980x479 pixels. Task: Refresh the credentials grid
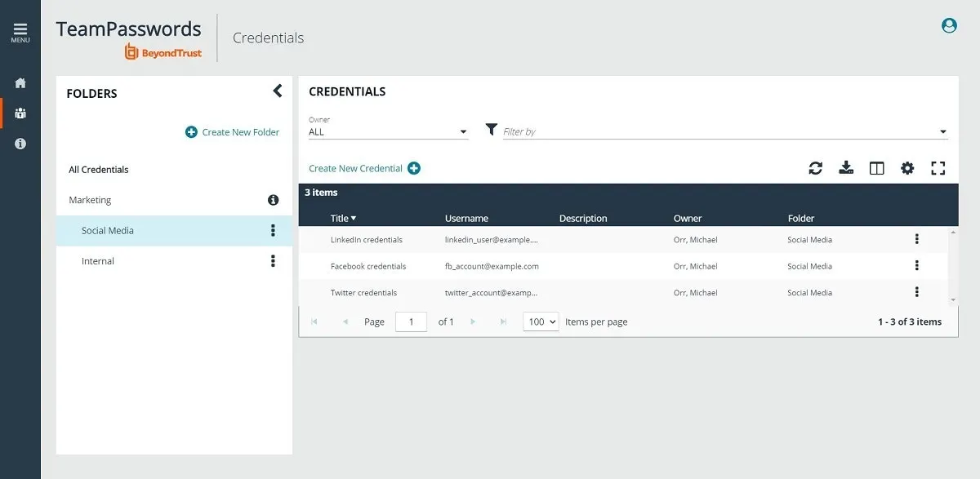point(815,168)
